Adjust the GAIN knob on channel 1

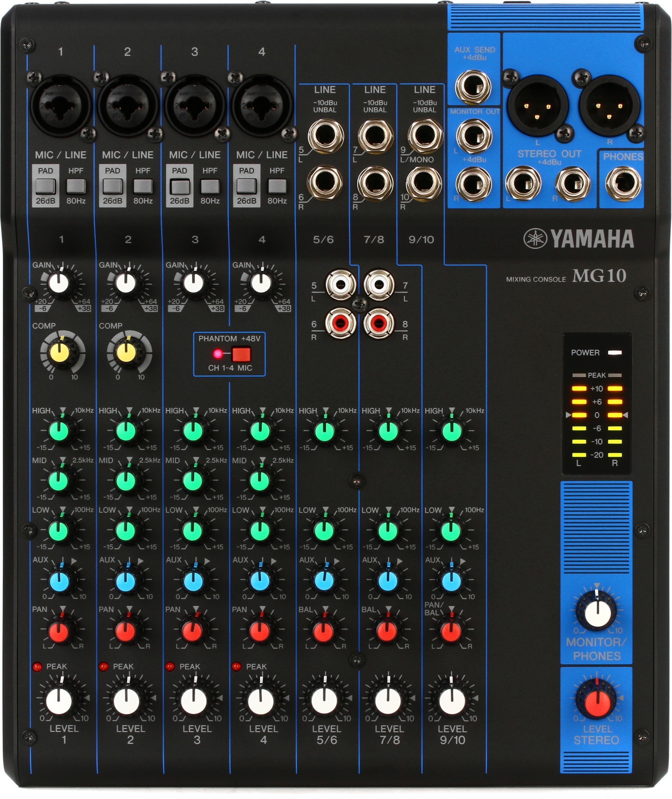pyautogui.click(x=59, y=283)
